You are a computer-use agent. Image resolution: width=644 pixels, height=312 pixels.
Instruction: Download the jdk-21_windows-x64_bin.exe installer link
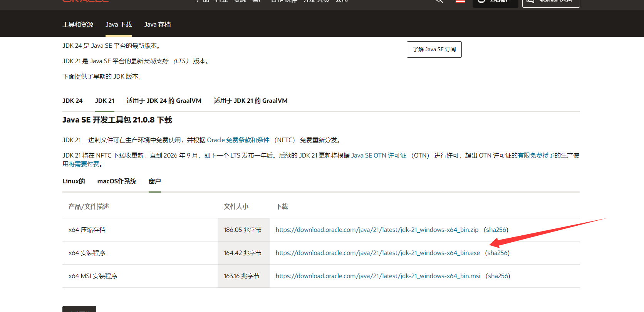pyautogui.click(x=378, y=253)
